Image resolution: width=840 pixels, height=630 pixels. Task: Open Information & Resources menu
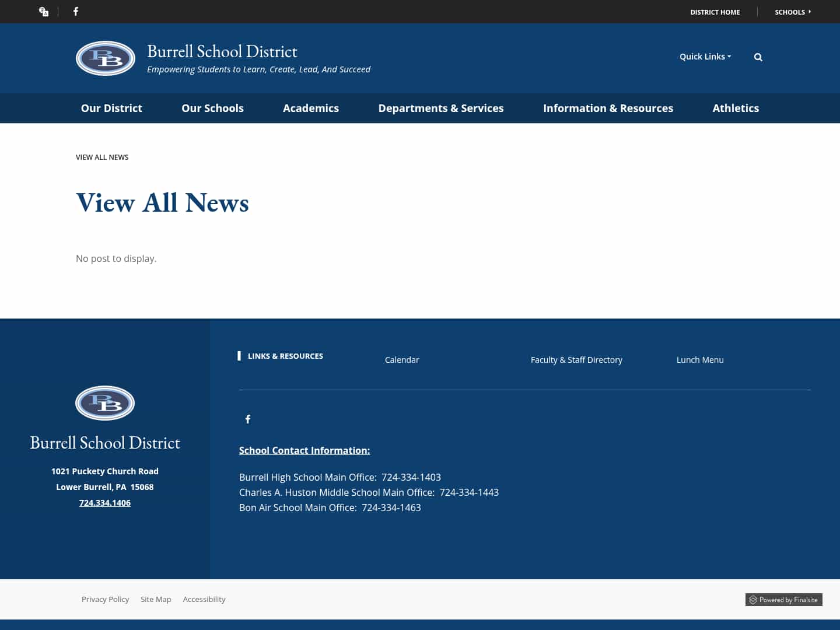[608, 108]
